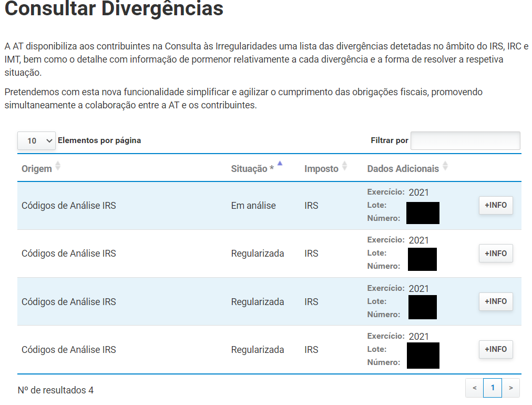Viewport: 532px width, 405px height.
Task: Select the Exercício 2021 value in last row
Action: pyautogui.click(x=418, y=337)
